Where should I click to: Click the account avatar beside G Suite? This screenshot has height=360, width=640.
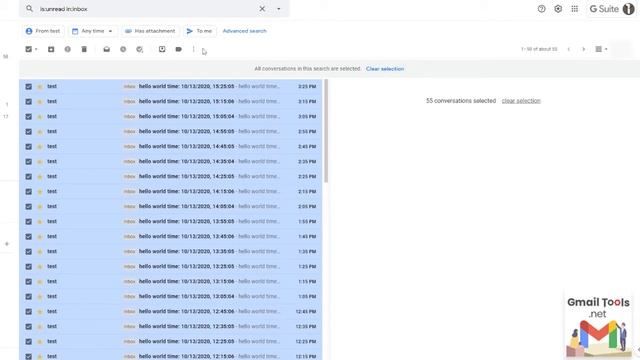(x=629, y=9)
